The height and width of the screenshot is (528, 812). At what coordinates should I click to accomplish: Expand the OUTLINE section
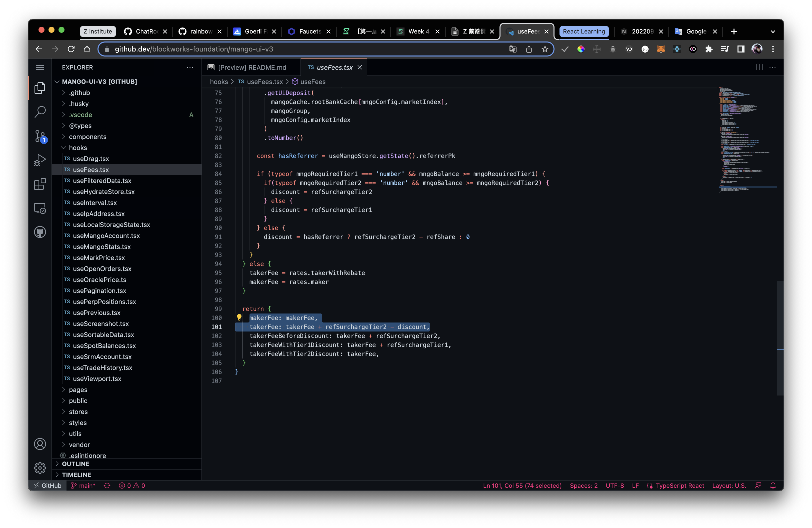75,464
